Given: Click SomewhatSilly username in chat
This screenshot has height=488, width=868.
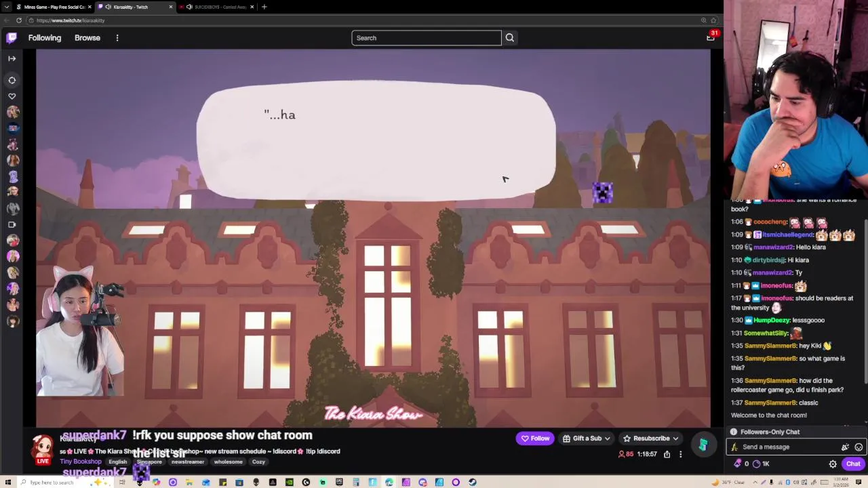Looking at the screenshot, I should pyautogui.click(x=766, y=333).
